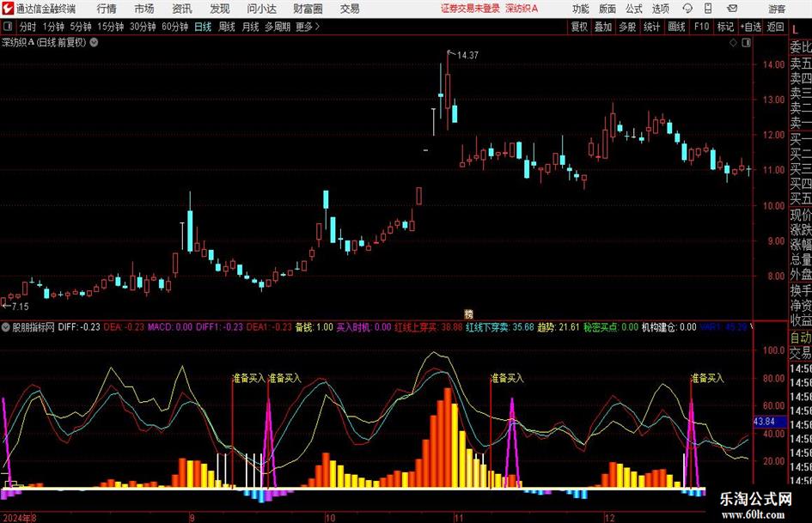Click the 7.15 low price label
This screenshot has height=523, width=812.
(21, 307)
